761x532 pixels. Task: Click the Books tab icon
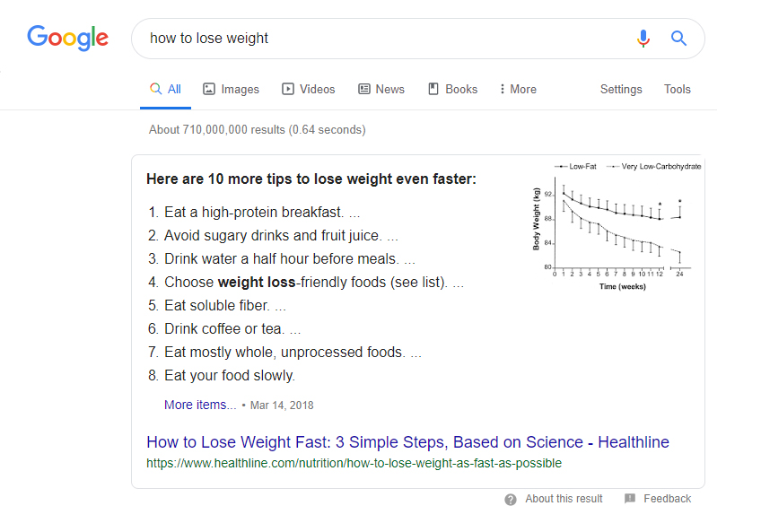tap(433, 89)
